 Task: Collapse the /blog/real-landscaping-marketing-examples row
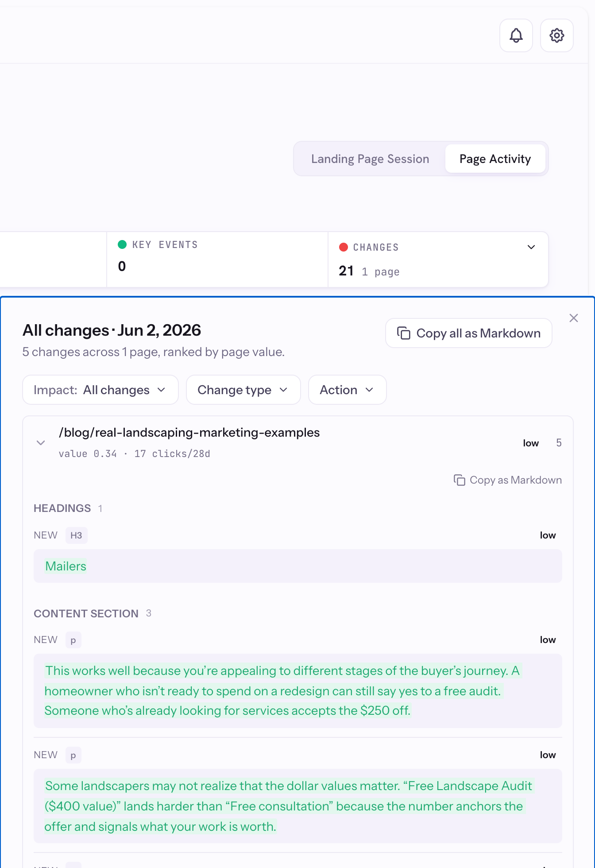[x=41, y=443]
